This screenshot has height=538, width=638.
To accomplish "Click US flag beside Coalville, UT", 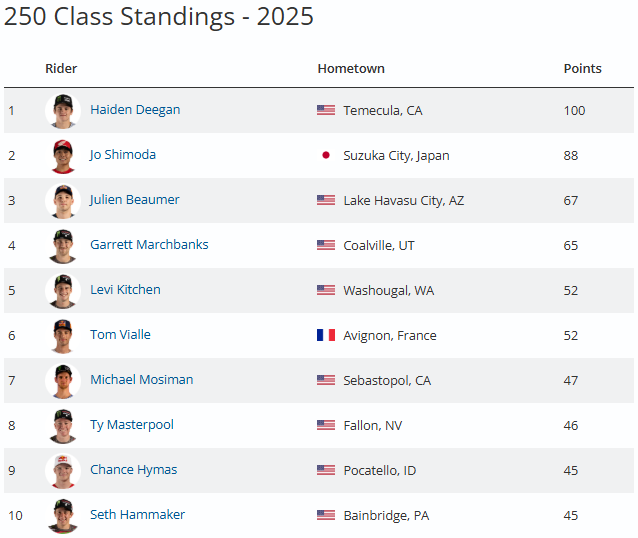I will point(326,245).
